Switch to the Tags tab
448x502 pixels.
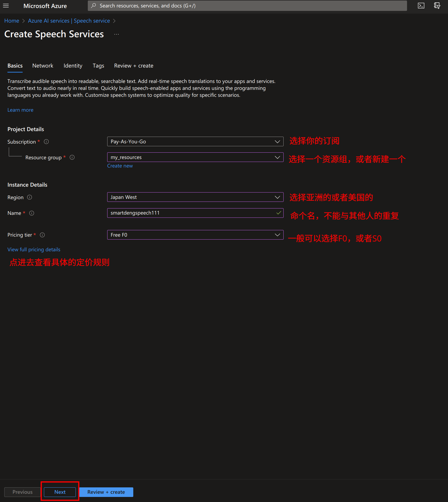(98, 66)
